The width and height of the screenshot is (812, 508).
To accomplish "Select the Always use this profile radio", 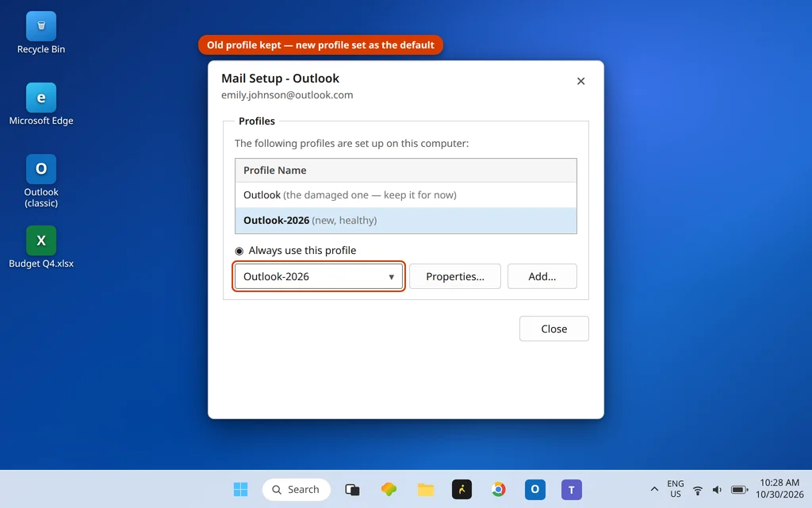I will pyautogui.click(x=239, y=251).
